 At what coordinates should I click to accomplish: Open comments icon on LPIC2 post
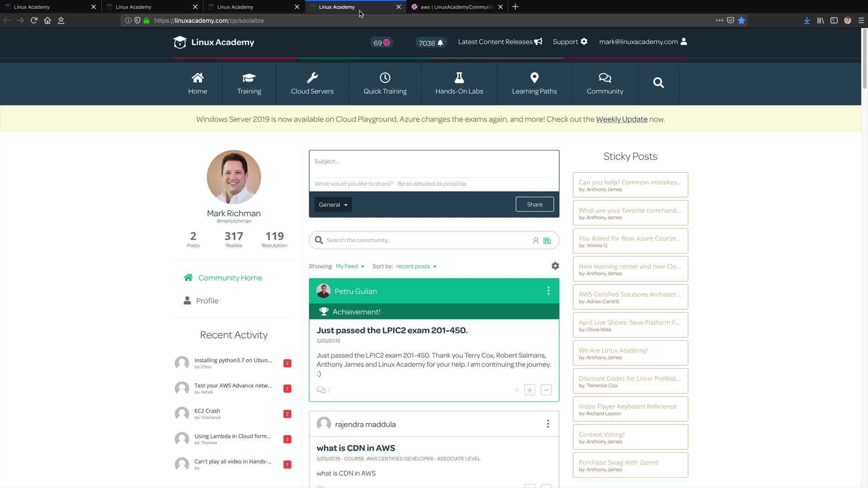coord(321,390)
